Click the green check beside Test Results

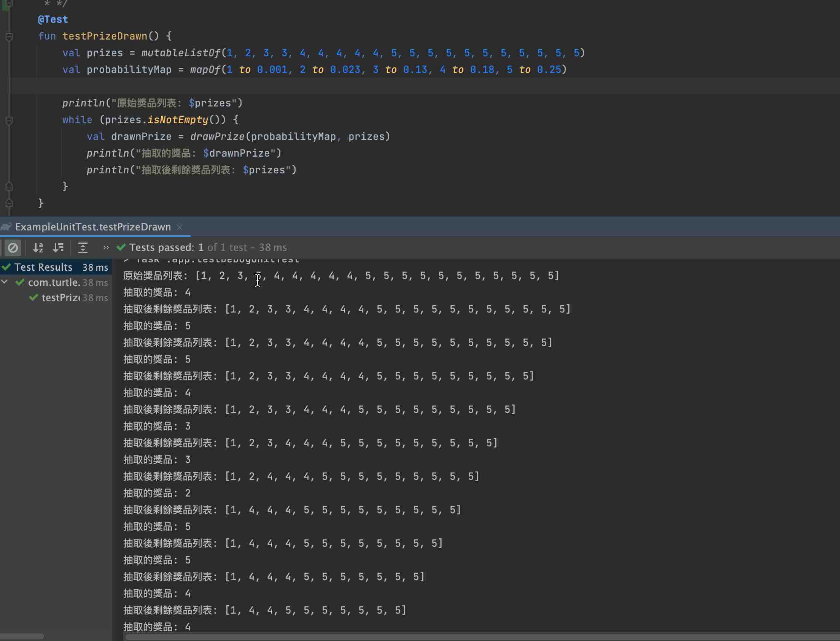click(6, 267)
